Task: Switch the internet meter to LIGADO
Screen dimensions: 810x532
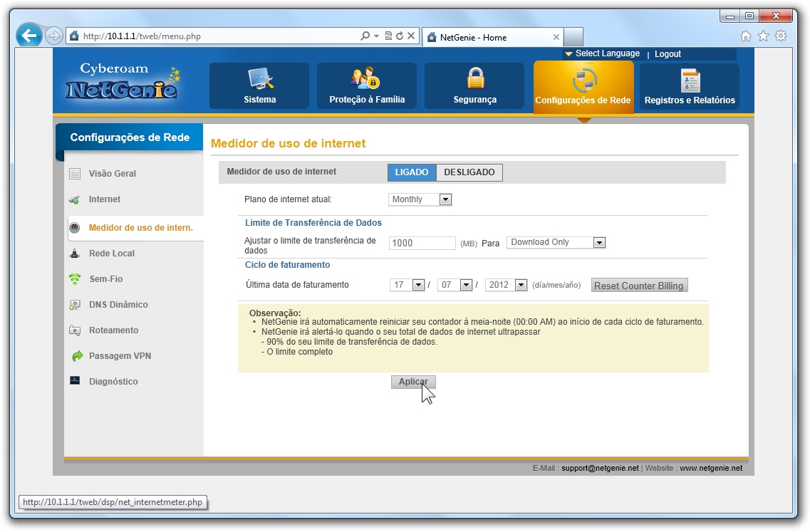Action: (x=412, y=172)
